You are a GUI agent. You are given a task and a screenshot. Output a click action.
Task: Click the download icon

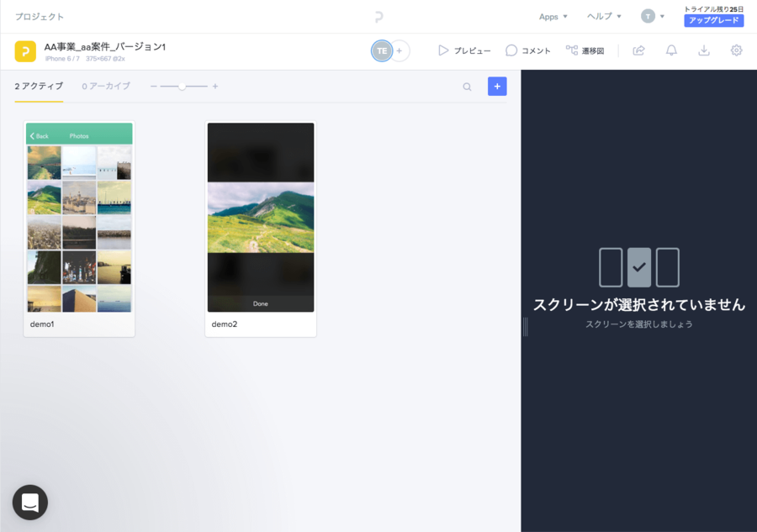(704, 50)
